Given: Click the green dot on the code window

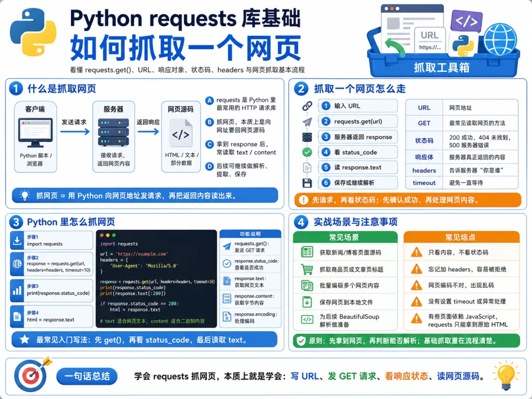Looking at the screenshot, I should pyautogui.click(x=114, y=235).
